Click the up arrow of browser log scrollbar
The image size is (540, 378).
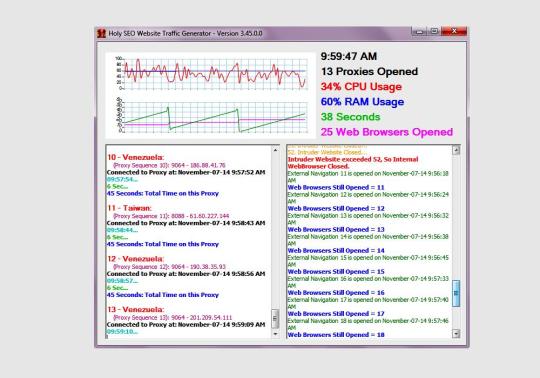click(456, 150)
